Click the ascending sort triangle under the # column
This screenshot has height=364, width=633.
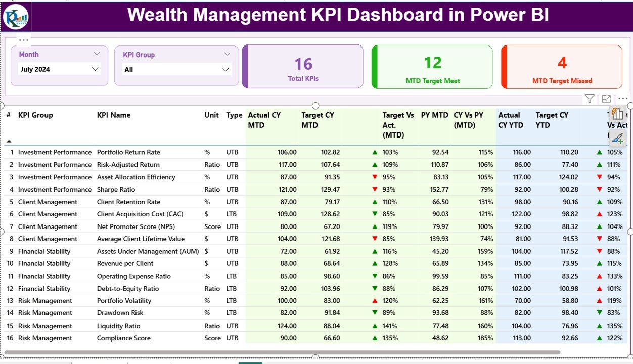(8, 141)
